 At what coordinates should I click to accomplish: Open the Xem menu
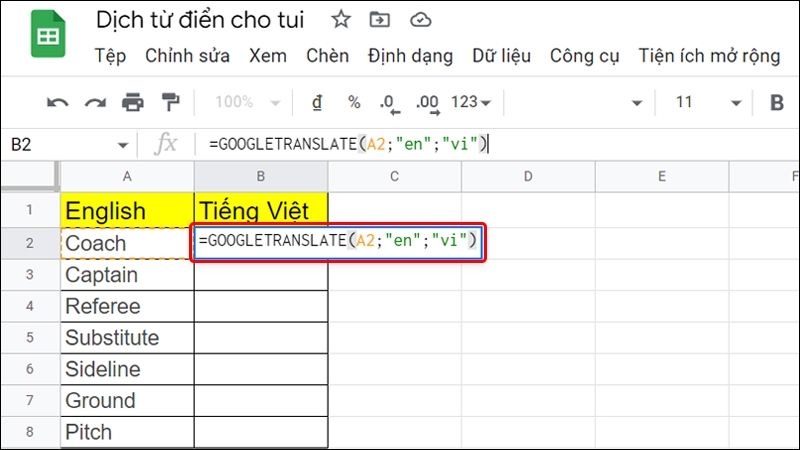click(x=268, y=56)
